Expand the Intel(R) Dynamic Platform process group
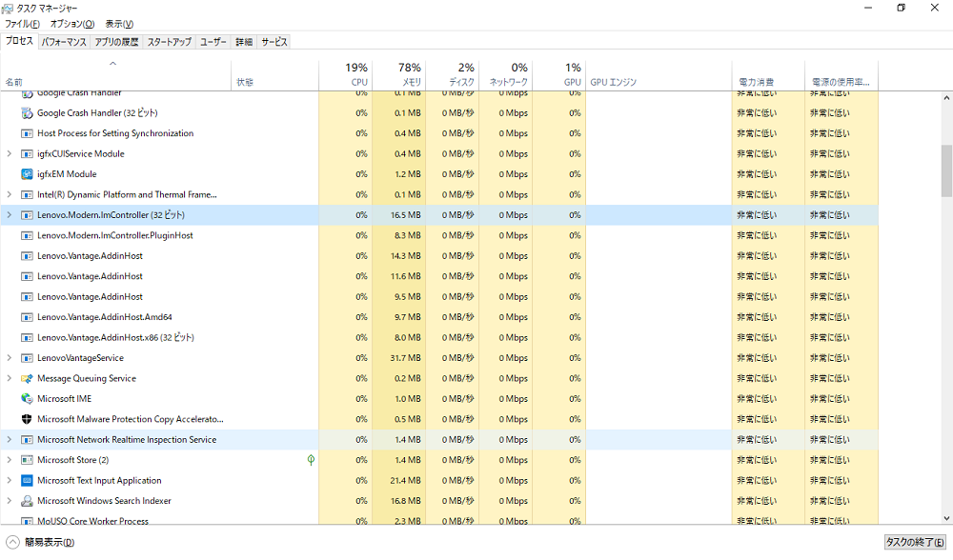 [10, 195]
